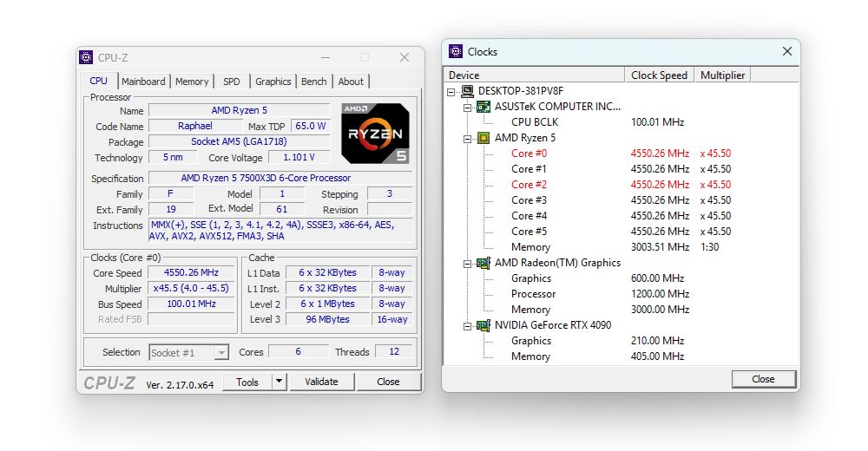Image resolution: width=868 pixels, height=451 pixels.
Task: Click the Multiplier column header
Action: [x=722, y=75]
